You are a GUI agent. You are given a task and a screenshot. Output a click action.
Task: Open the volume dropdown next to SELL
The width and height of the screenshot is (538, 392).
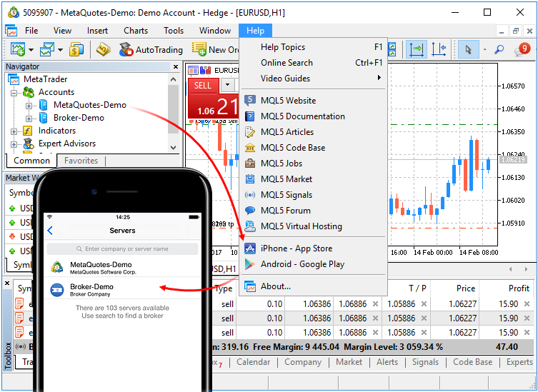227,84
